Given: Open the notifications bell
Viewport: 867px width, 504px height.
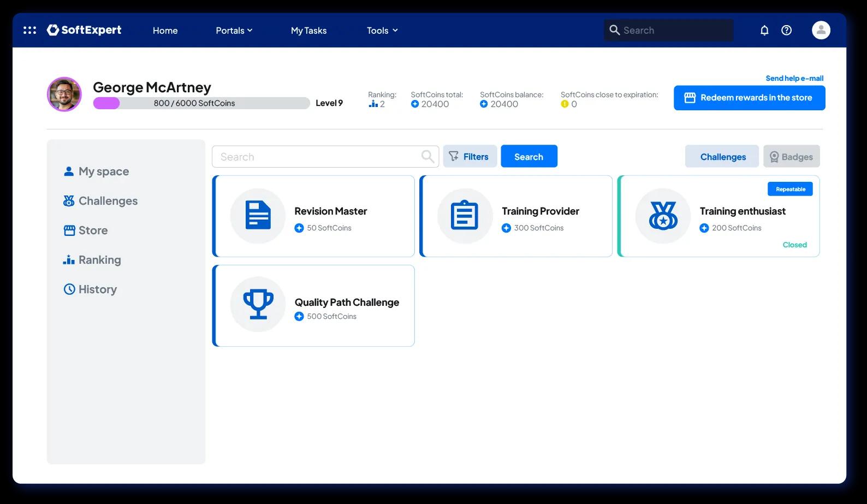Looking at the screenshot, I should [764, 30].
